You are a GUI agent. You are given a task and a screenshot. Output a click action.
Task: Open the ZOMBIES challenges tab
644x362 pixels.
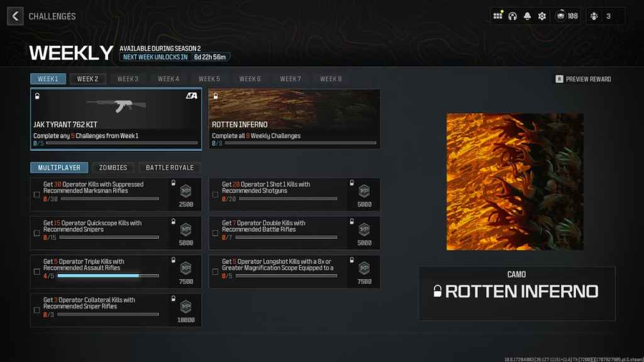coord(113,167)
